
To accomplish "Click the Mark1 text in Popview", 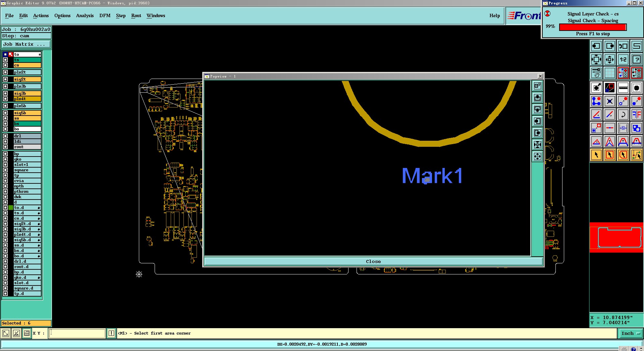I will coord(432,176).
